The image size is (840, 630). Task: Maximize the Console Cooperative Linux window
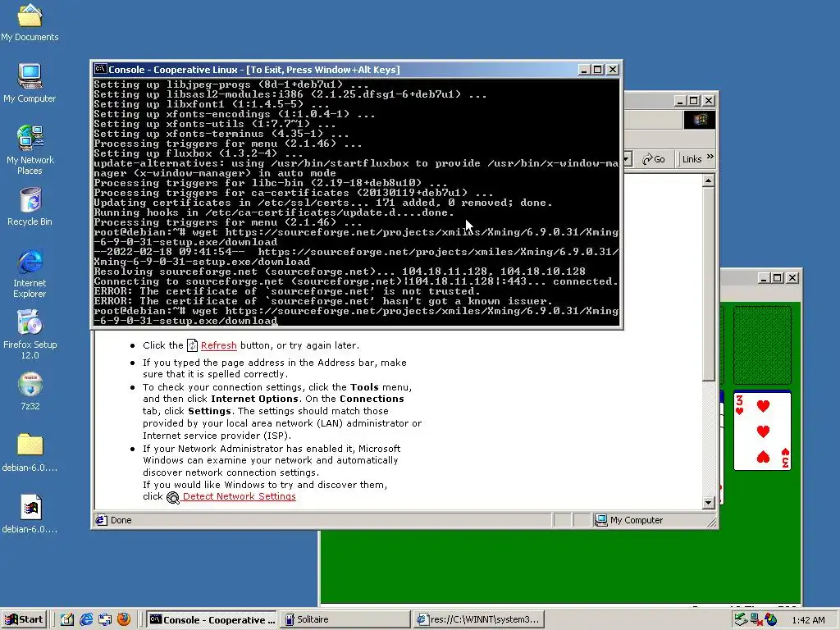598,70
